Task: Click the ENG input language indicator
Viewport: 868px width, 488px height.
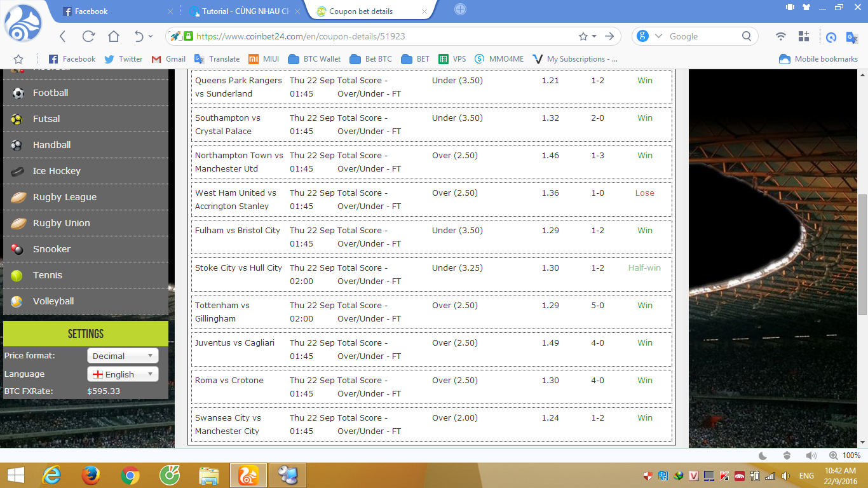Action: 806,476
